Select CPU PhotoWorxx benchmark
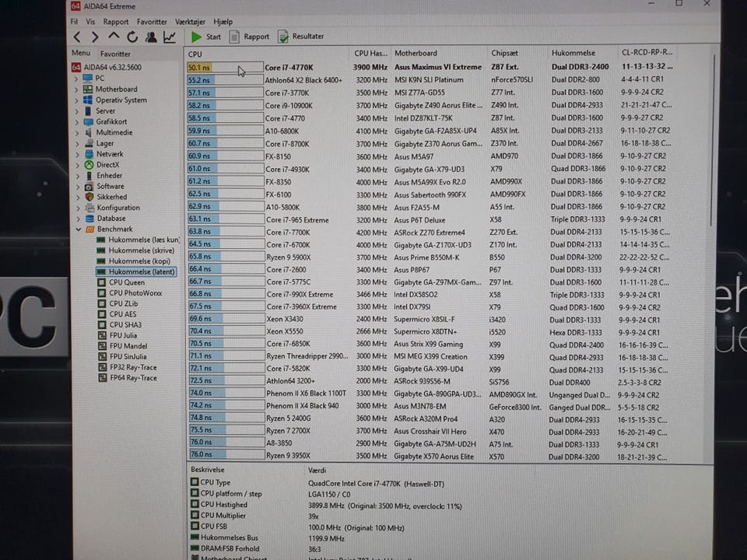 coord(130,293)
